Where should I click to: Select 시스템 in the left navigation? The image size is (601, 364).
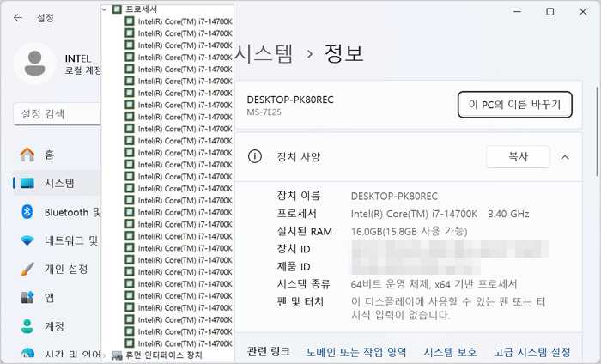58,183
